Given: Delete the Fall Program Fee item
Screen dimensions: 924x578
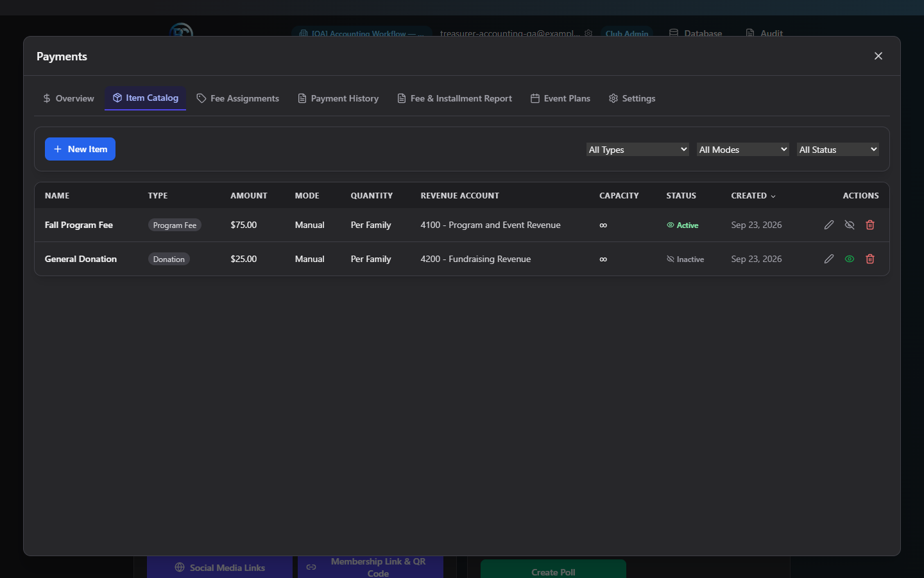Looking at the screenshot, I should click(x=870, y=225).
